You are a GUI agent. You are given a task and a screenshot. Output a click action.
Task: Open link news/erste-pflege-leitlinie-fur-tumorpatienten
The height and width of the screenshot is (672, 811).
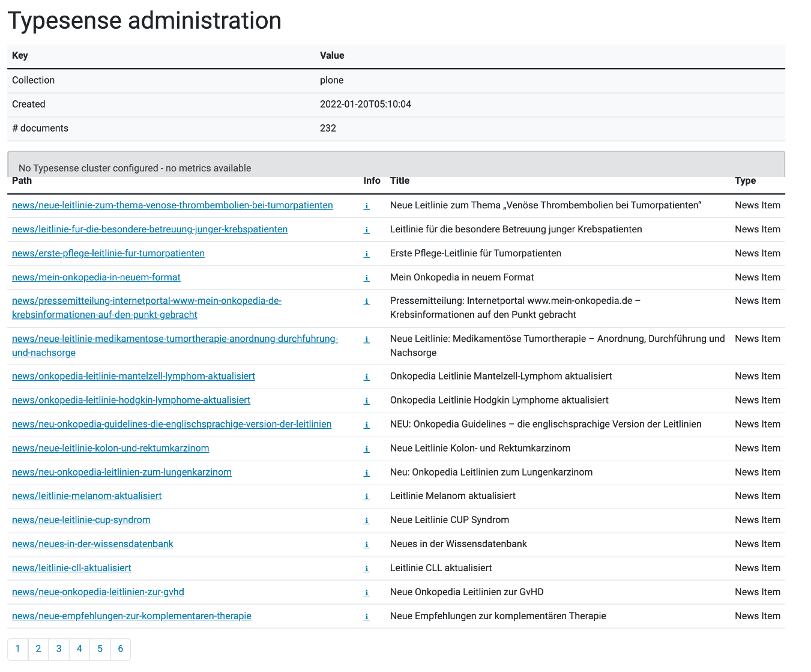pos(108,253)
